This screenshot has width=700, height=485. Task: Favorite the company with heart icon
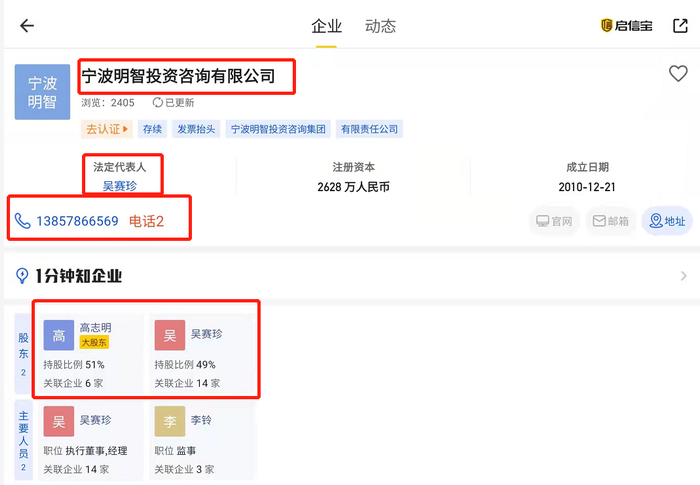[x=678, y=74]
